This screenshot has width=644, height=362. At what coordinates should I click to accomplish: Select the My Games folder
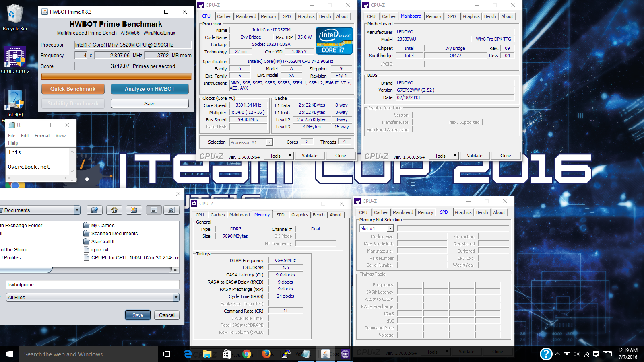coord(99,225)
